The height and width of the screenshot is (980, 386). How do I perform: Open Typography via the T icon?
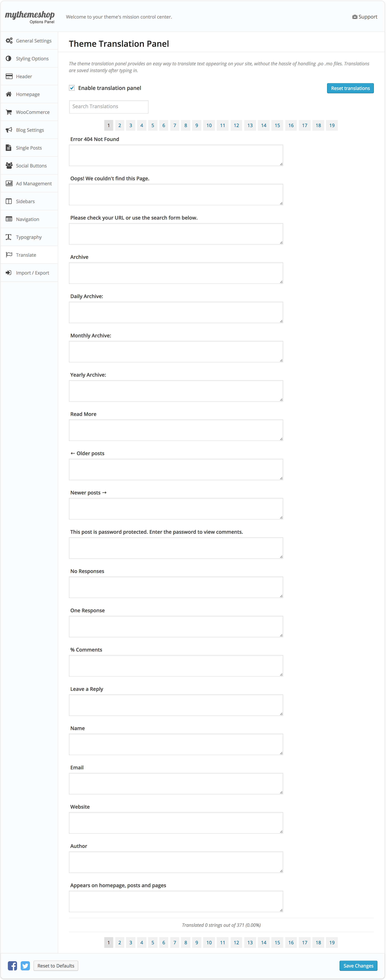[x=9, y=237]
